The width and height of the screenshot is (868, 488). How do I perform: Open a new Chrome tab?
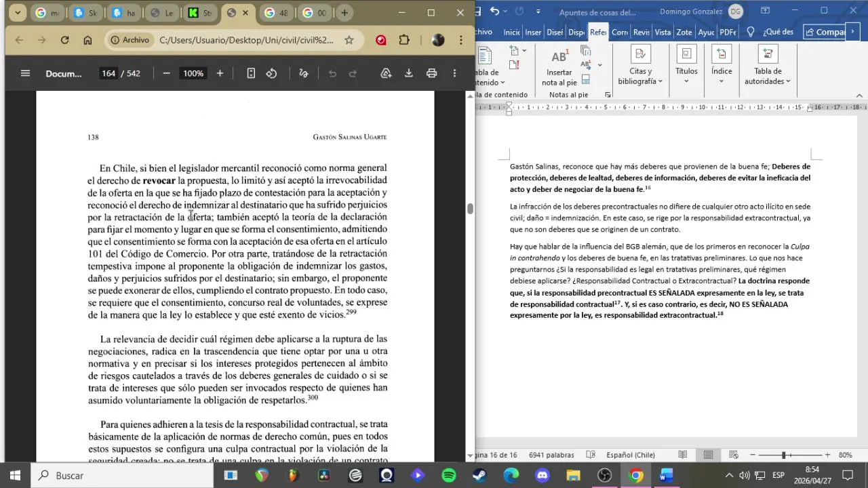[344, 13]
